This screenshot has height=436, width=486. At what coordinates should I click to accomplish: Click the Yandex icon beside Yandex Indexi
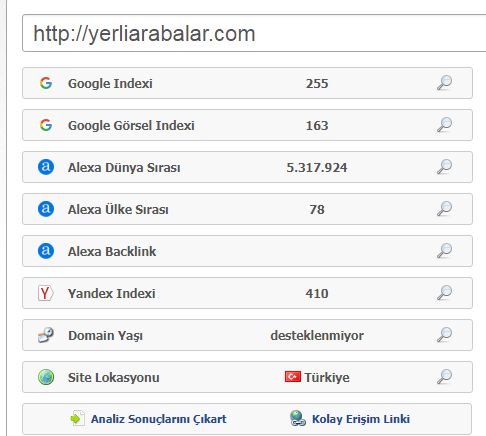46,293
